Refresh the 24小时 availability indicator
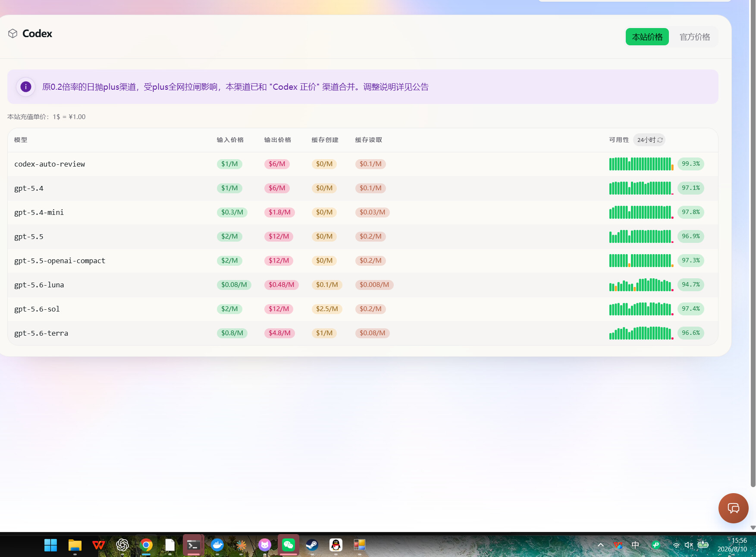Screen dimensions: 756x557 click(x=660, y=140)
